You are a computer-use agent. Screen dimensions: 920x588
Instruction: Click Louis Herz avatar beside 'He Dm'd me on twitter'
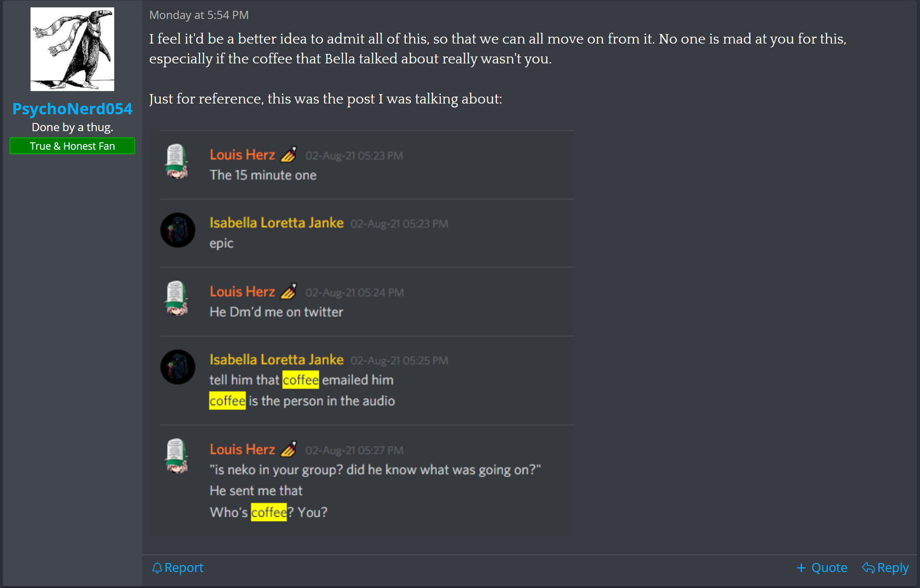[176, 299]
